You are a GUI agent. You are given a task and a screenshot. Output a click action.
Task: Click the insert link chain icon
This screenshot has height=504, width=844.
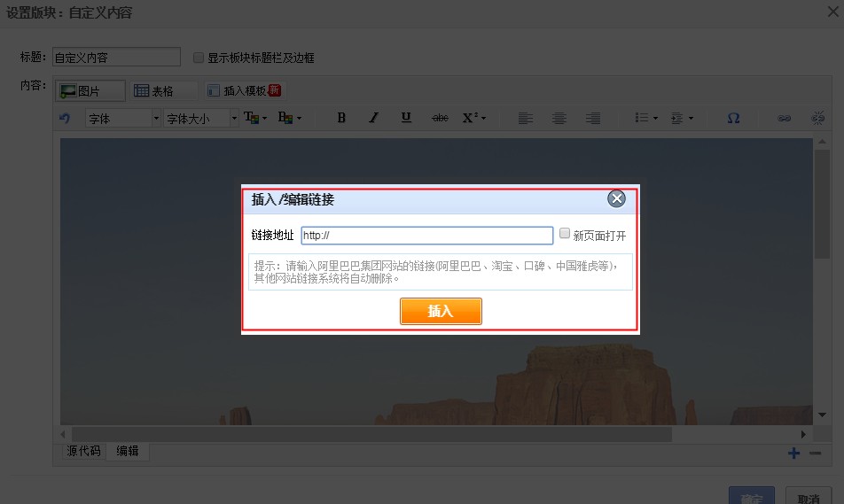pyautogui.click(x=784, y=118)
